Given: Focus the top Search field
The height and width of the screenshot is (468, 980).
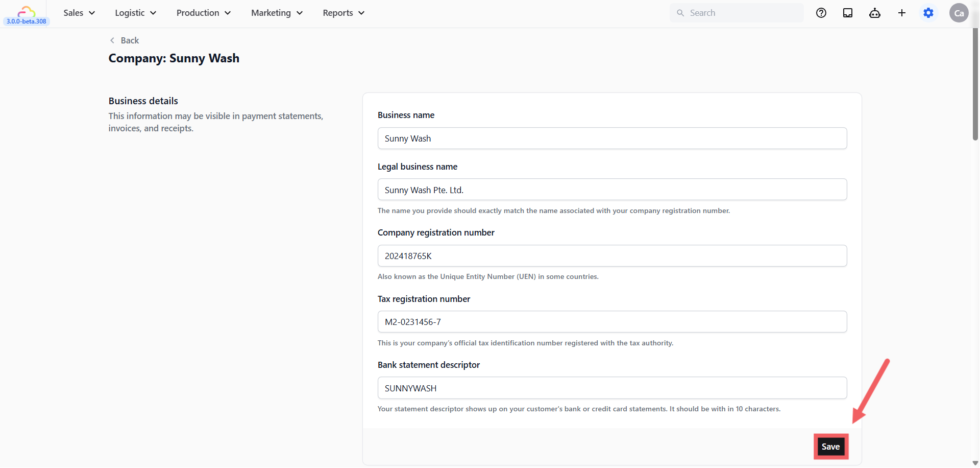Looking at the screenshot, I should click(737, 13).
